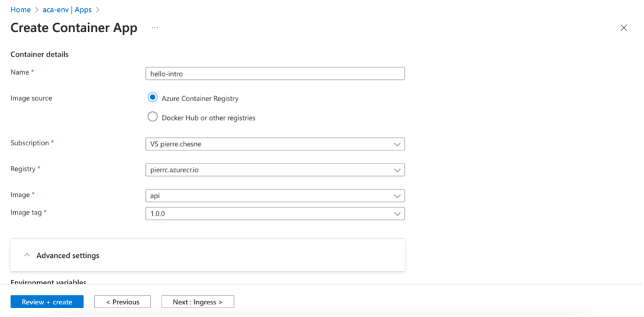Click the Registry dropdown chevron arrow

(397, 170)
